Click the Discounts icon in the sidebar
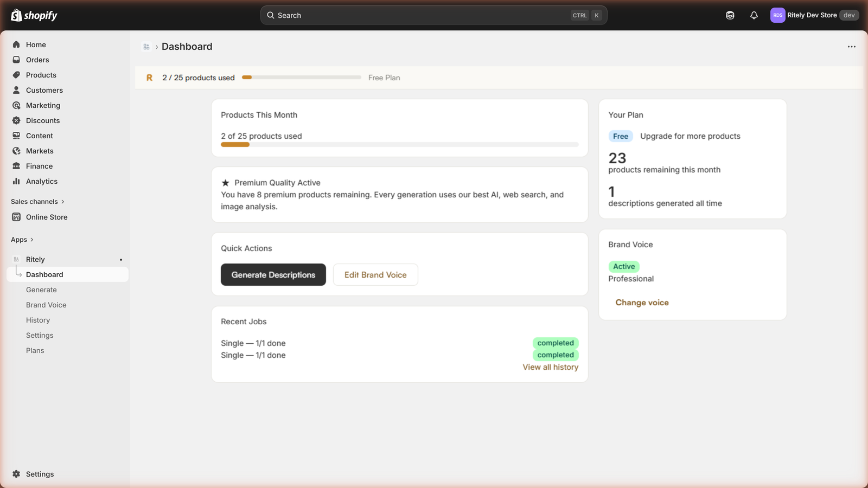Image resolution: width=868 pixels, height=488 pixels. [17, 120]
